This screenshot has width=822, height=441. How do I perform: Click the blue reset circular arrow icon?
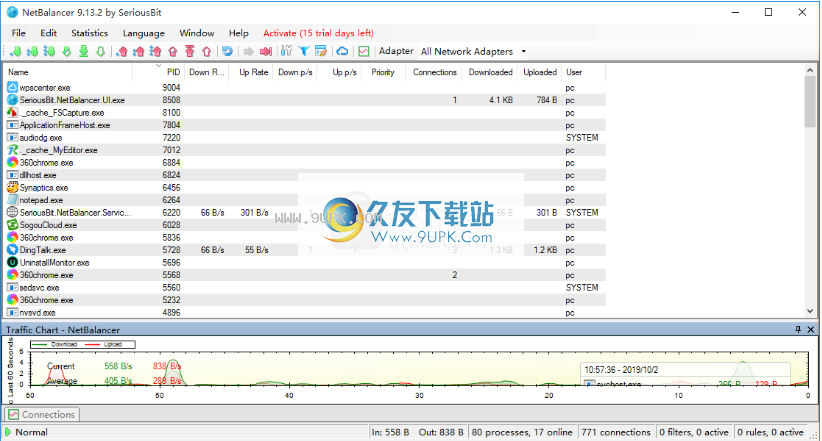coord(227,51)
